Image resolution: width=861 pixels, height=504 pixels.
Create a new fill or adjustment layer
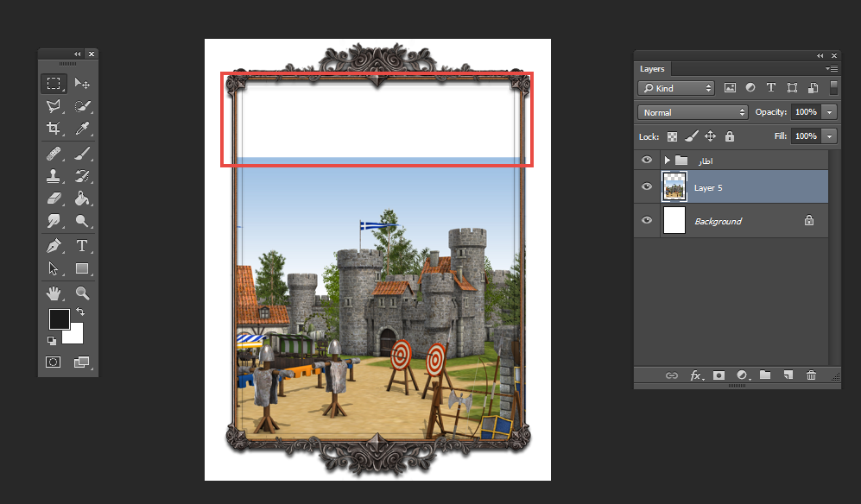743,375
